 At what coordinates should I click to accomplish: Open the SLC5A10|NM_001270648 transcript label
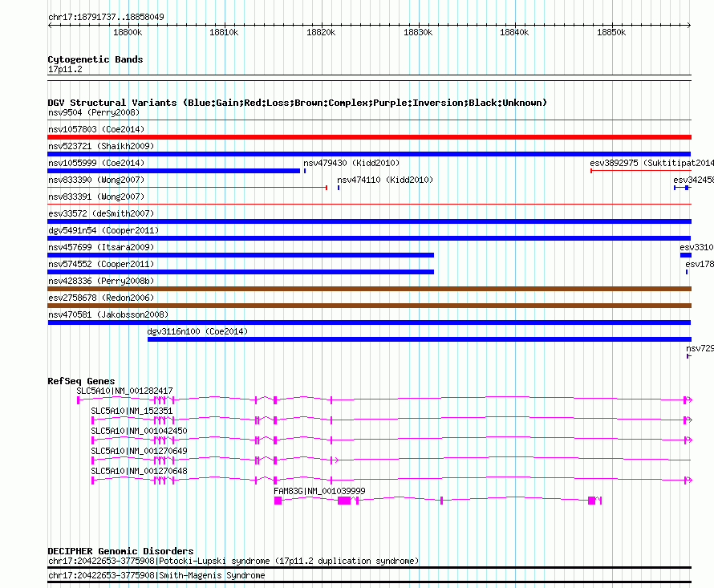click(x=139, y=471)
